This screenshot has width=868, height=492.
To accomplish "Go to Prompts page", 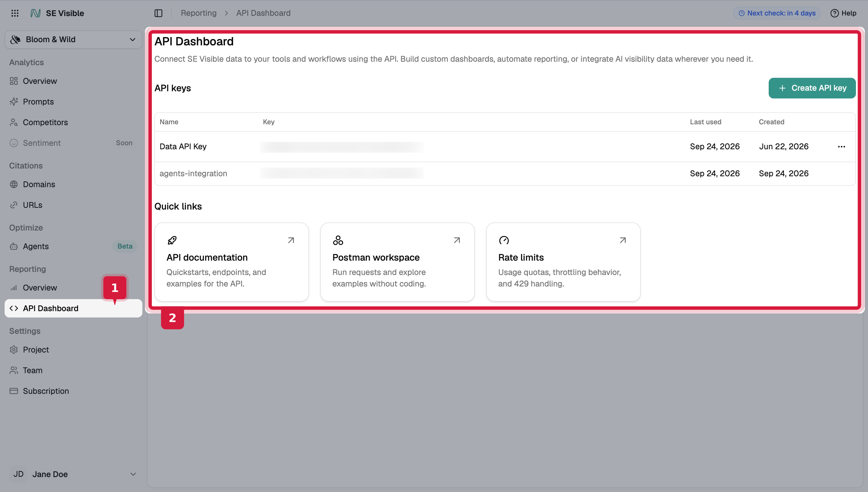I will (x=73, y=102).
